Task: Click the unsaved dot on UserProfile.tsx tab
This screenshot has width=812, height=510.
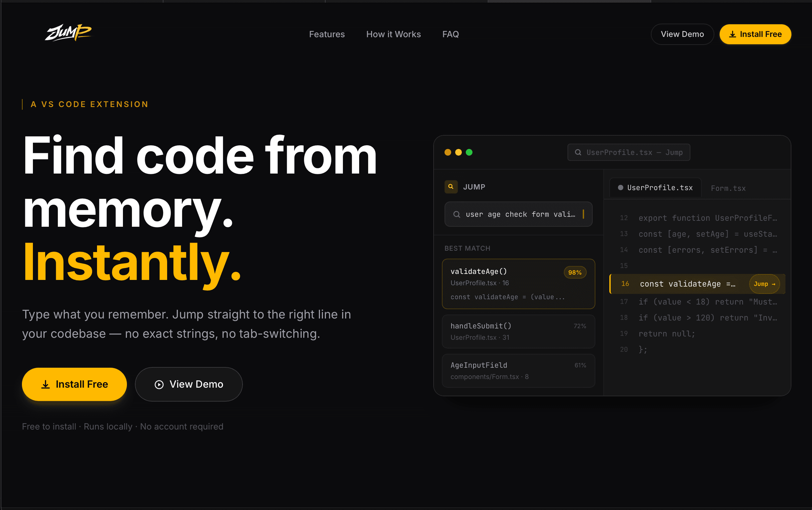Action: pyautogui.click(x=620, y=188)
